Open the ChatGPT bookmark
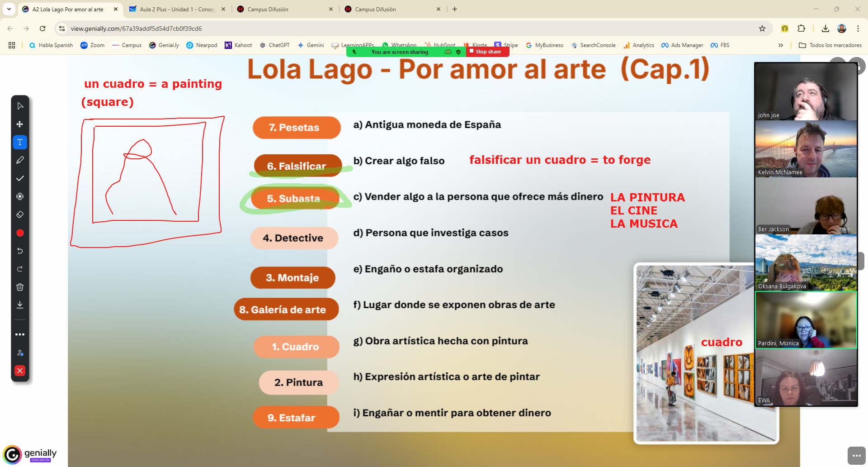Screen dimensions: 868x467 274,45
